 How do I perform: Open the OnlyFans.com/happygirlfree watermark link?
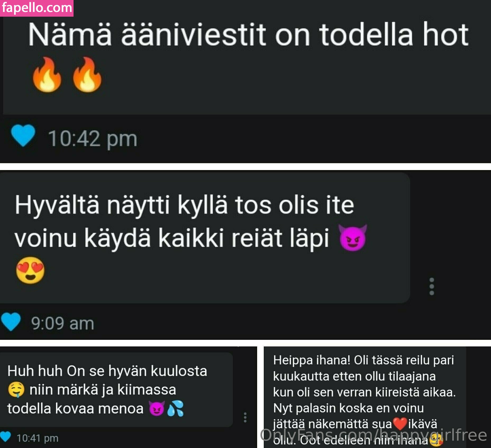pyautogui.click(x=373, y=435)
